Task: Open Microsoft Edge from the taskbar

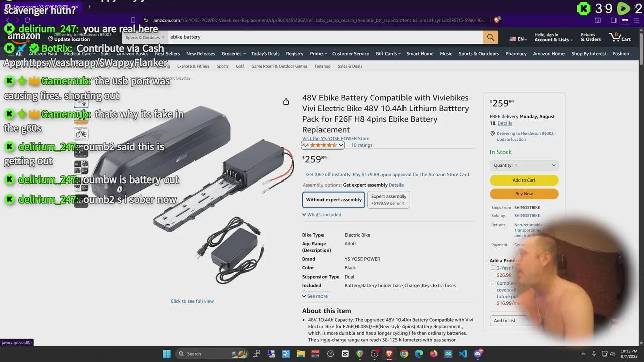Action: (x=419, y=354)
